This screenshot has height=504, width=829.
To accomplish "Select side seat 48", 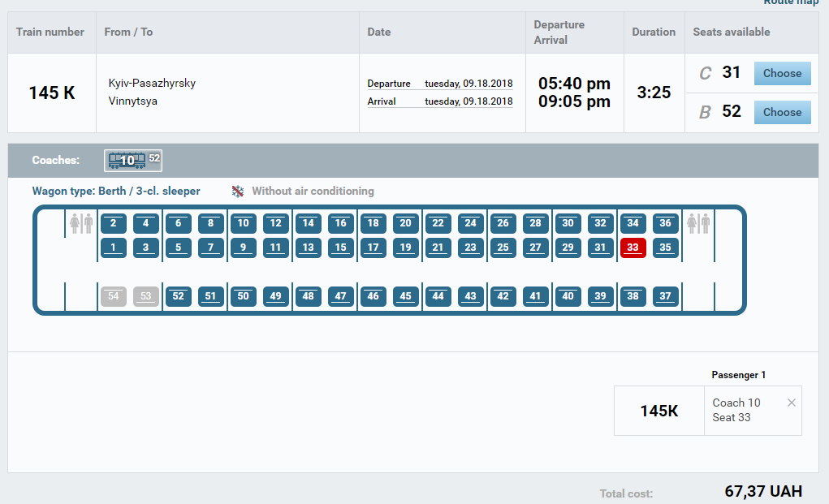I will (x=309, y=296).
